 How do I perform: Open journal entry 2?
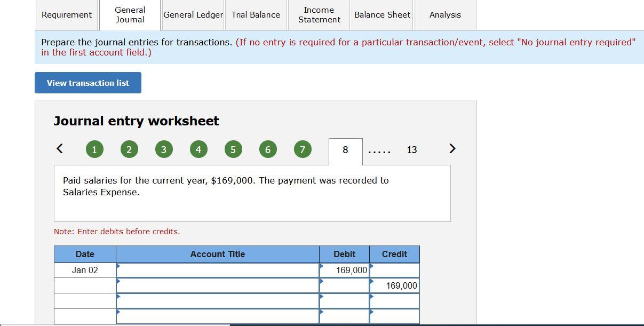point(129,149)
